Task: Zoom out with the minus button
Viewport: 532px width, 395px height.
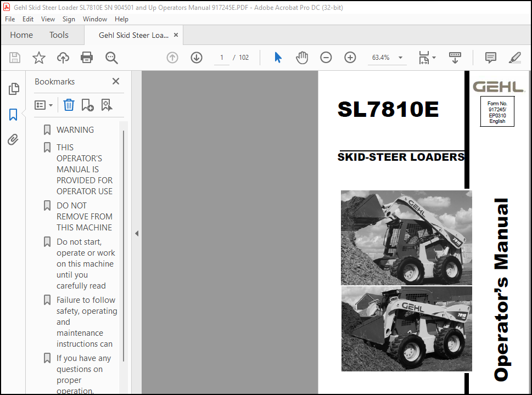Action: click(x=326, y=58)
